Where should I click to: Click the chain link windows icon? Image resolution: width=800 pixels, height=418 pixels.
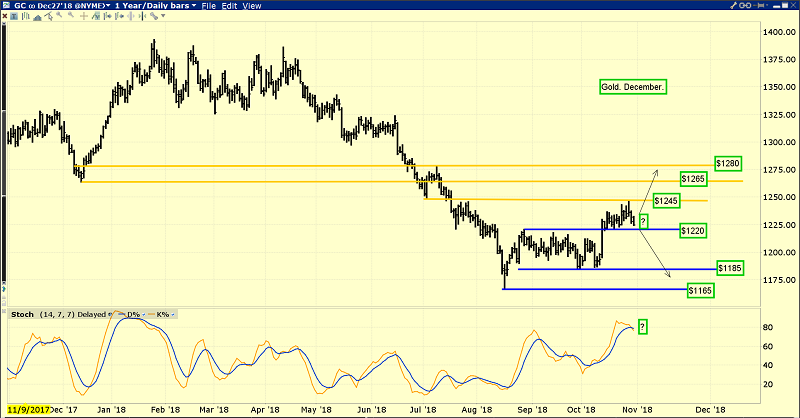tap(745, 5)
